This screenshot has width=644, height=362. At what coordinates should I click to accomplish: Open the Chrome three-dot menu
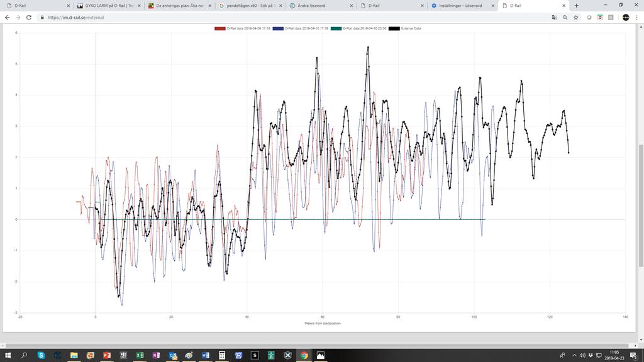[x=637, y=17]
